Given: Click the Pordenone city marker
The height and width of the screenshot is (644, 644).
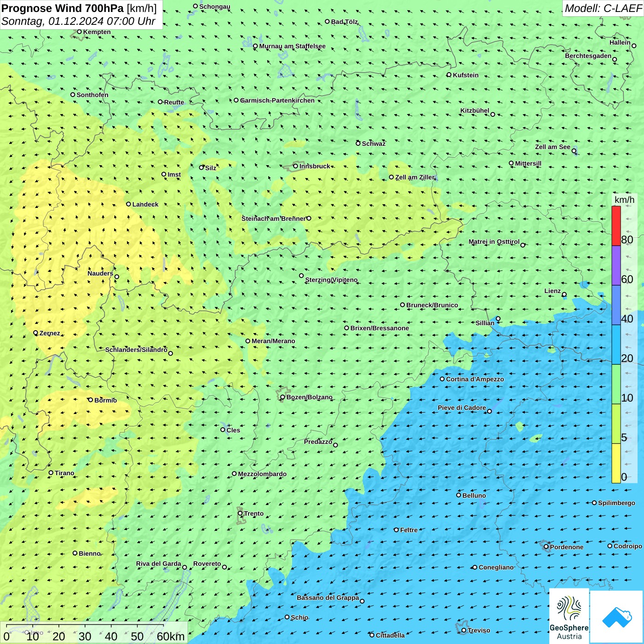Looking at the screenshot, I should [x=546, y=547].
